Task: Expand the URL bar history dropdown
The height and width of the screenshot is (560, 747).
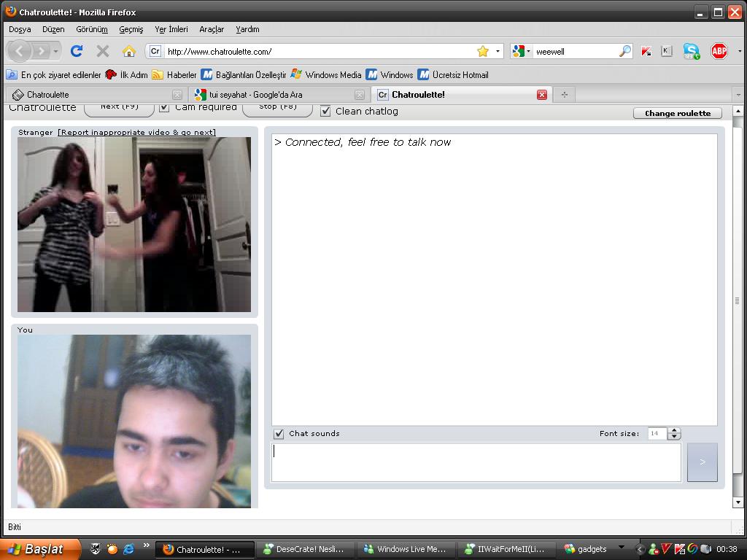Action: tap(498, 52)
